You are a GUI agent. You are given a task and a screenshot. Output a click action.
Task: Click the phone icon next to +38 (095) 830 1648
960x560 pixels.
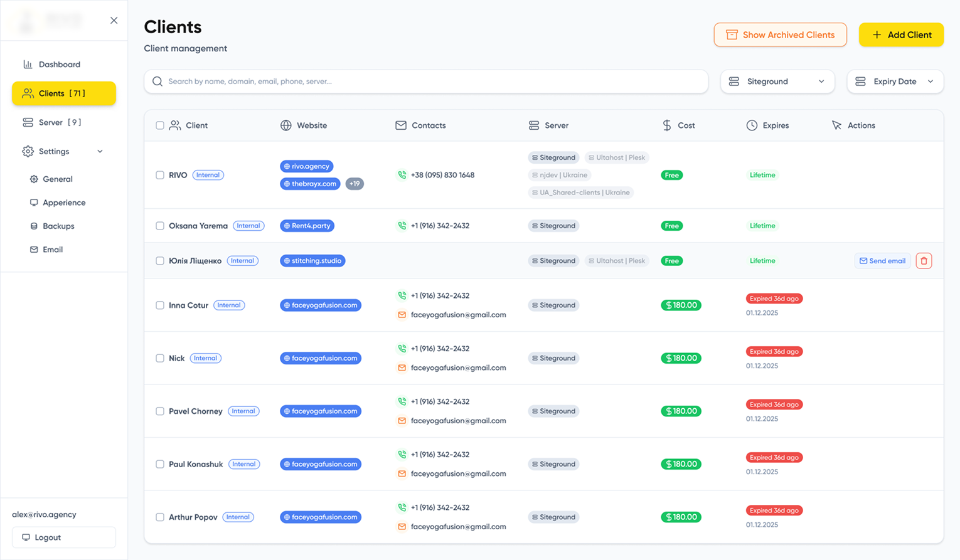coord(401,175)
